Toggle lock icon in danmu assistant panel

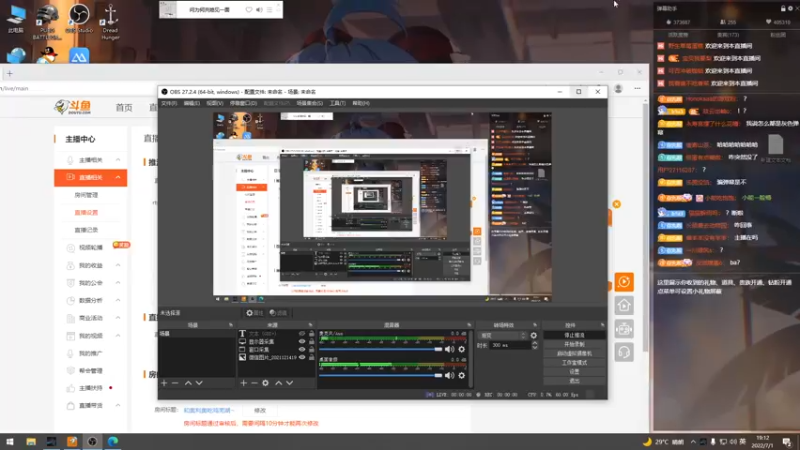pyautogui.click(x=783, y=8)
